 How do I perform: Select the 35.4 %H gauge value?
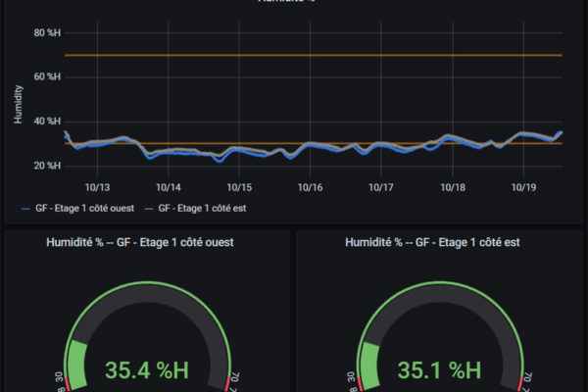[x=147, y=370]
